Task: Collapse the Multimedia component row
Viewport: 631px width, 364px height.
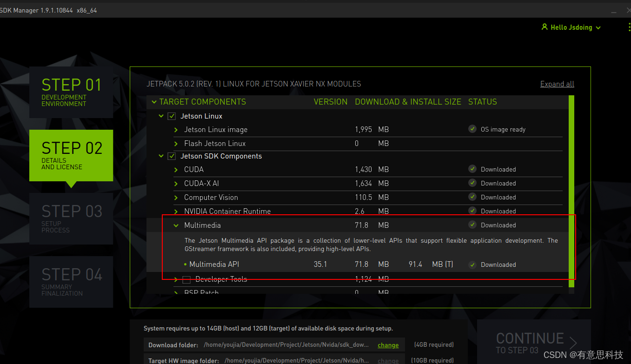Action: 176,225
